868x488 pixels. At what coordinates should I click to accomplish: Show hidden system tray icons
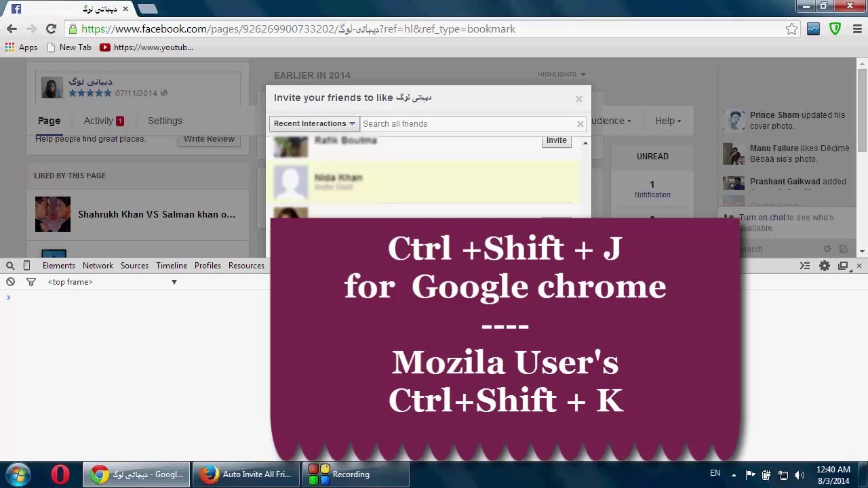tap(733, 474)
